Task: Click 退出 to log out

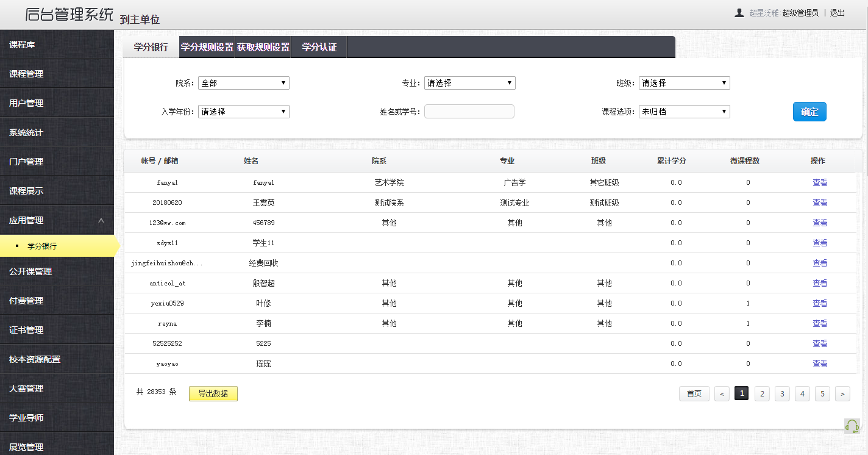Action: (837, 13)
